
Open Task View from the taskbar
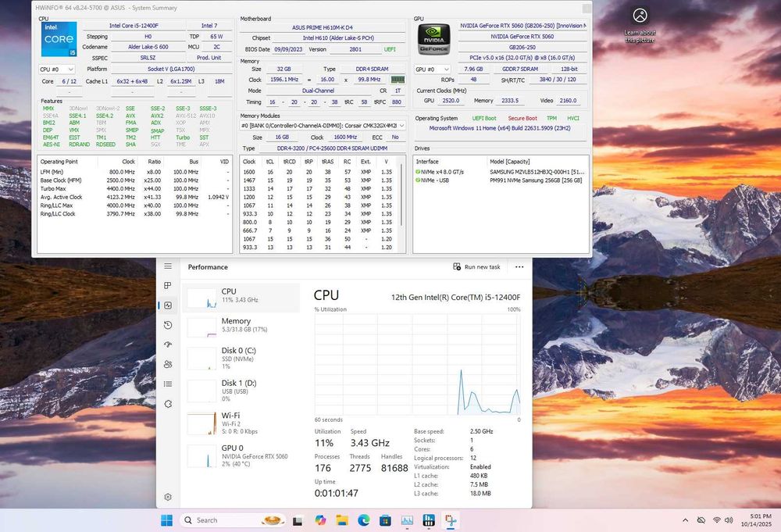(x=298, y=520)
